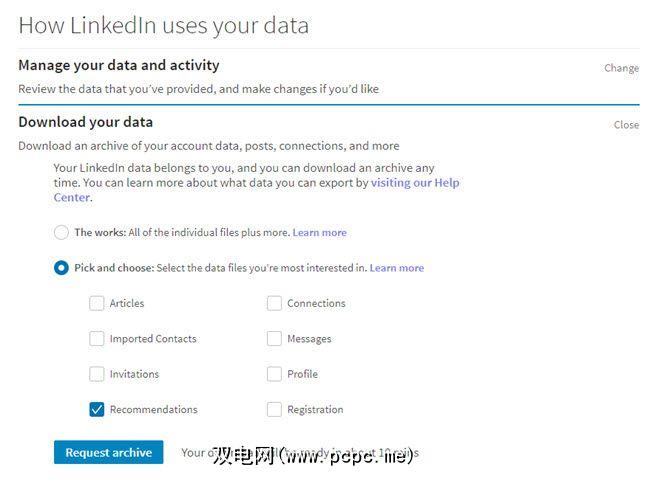This screenshot has height=479, width=670.
Task: Check the Articles checkbox
Action: pyautogui.click(x=97, y=303)
